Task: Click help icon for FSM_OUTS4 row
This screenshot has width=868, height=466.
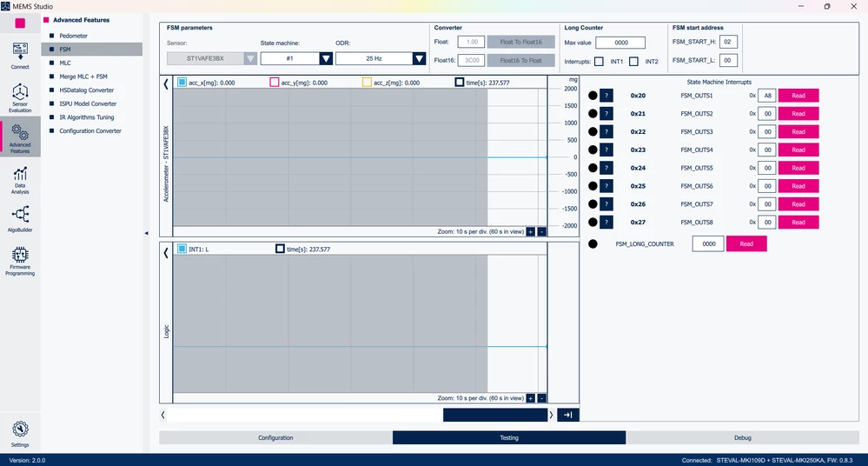Action: click(606, 150)
